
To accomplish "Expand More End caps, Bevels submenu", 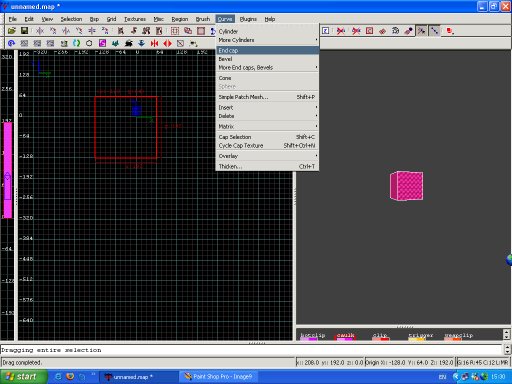I will pos(267,67).
